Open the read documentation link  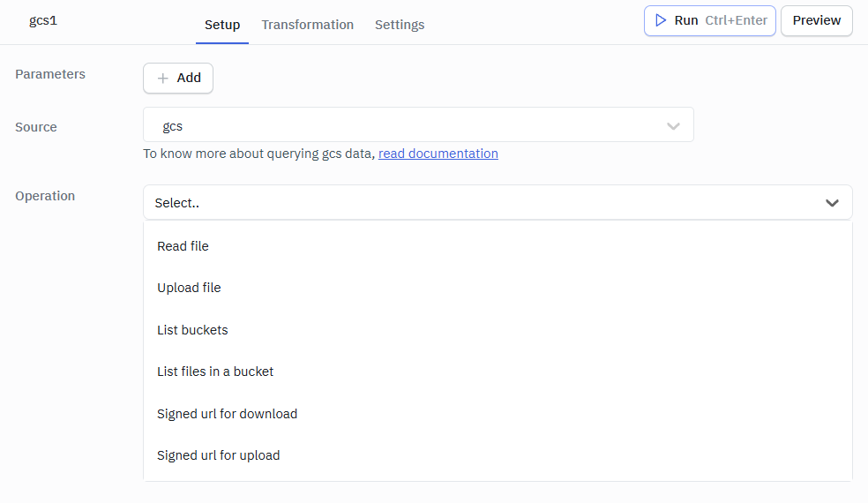tap(438, 154)
